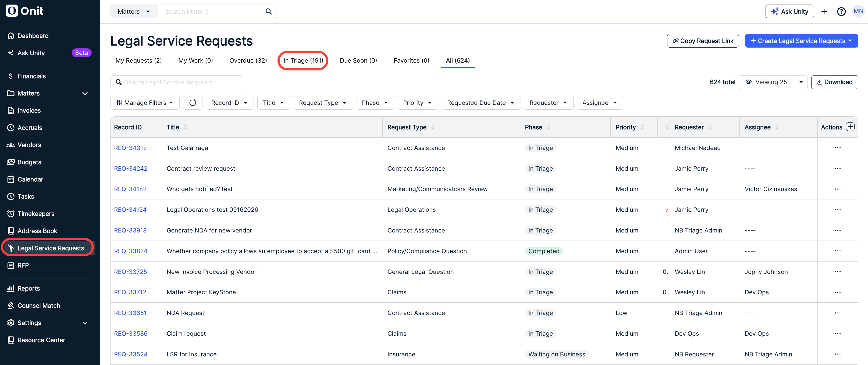Click the plus icon in top bar
This screenshot has width=868, height=365.
click(x=824, y=12)
